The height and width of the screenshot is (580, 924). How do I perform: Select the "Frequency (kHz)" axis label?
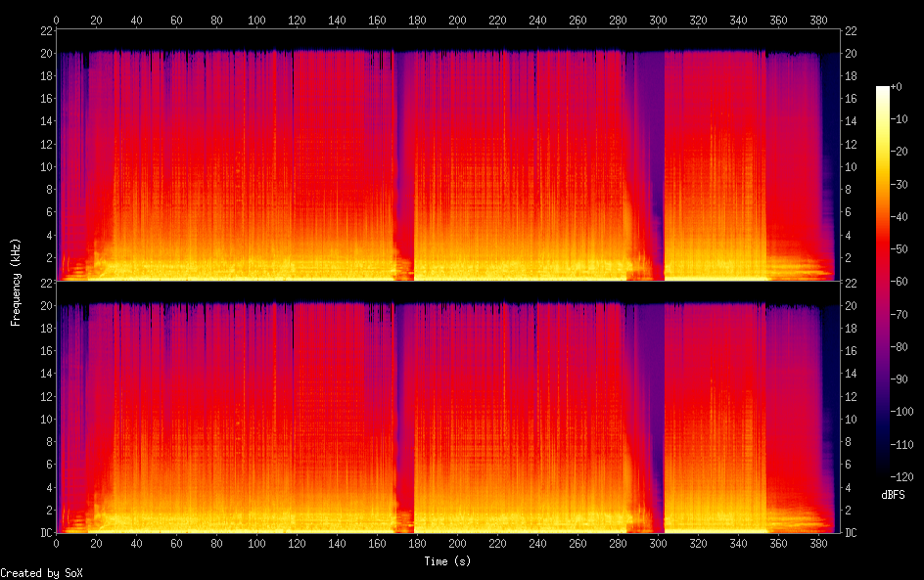tap(16, 282)
